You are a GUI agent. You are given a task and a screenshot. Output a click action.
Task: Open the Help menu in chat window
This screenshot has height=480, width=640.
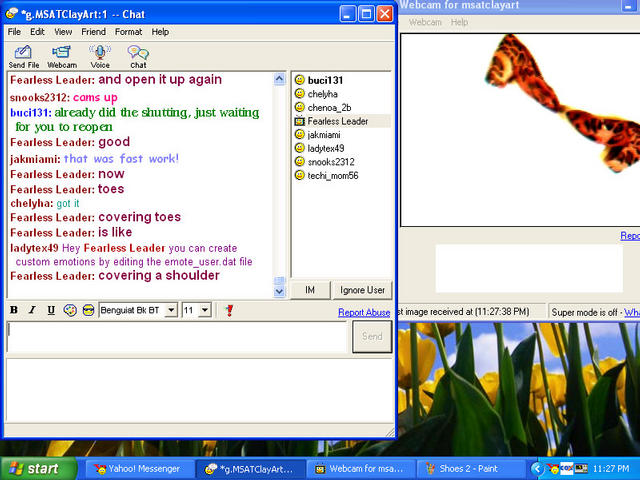pos(160,32)
